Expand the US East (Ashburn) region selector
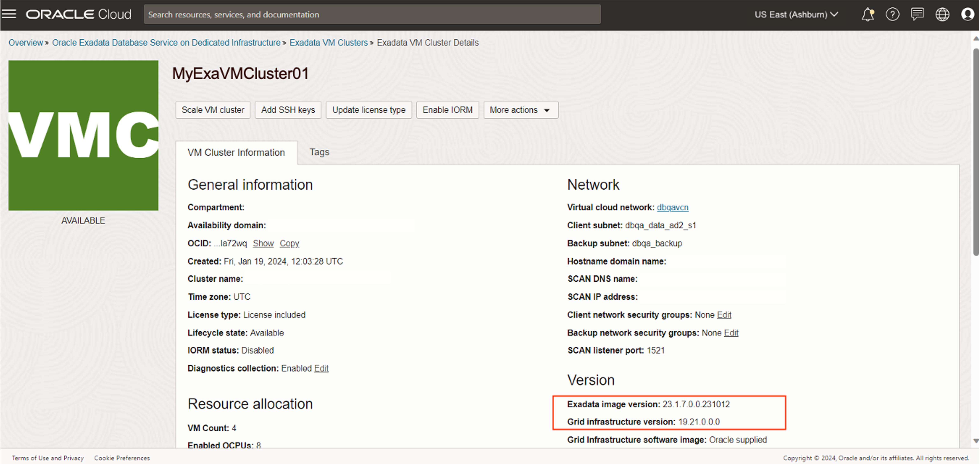Viewport: 980px width, 465px height. [796, 14]
